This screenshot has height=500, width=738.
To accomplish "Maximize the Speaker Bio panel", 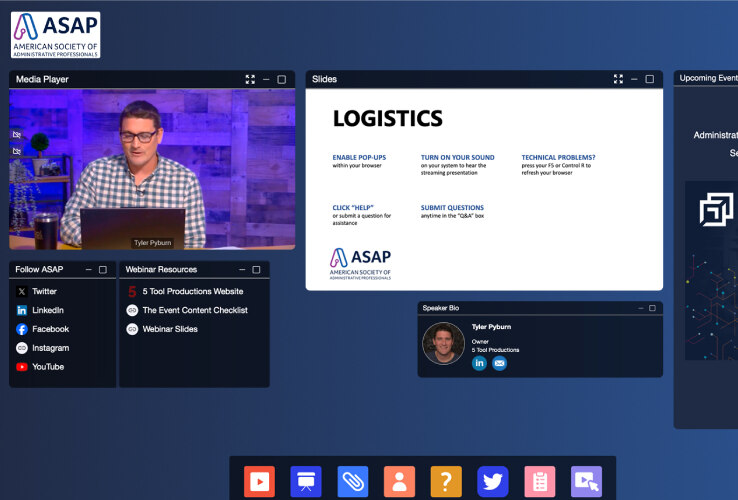I will 652,308.
